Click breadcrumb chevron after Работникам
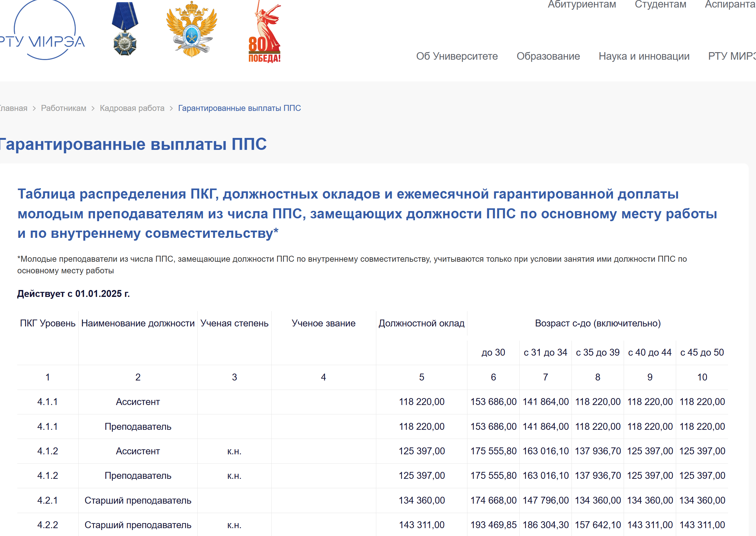 click(93, 109)
